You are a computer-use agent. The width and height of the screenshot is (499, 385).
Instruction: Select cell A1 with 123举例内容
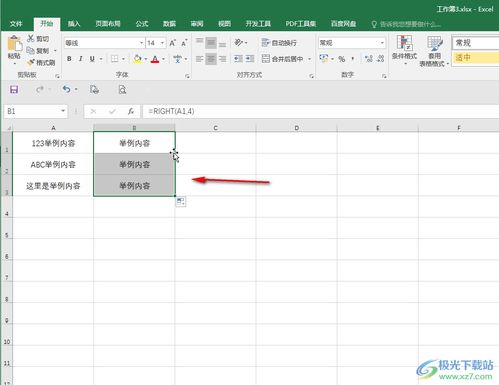53,143
